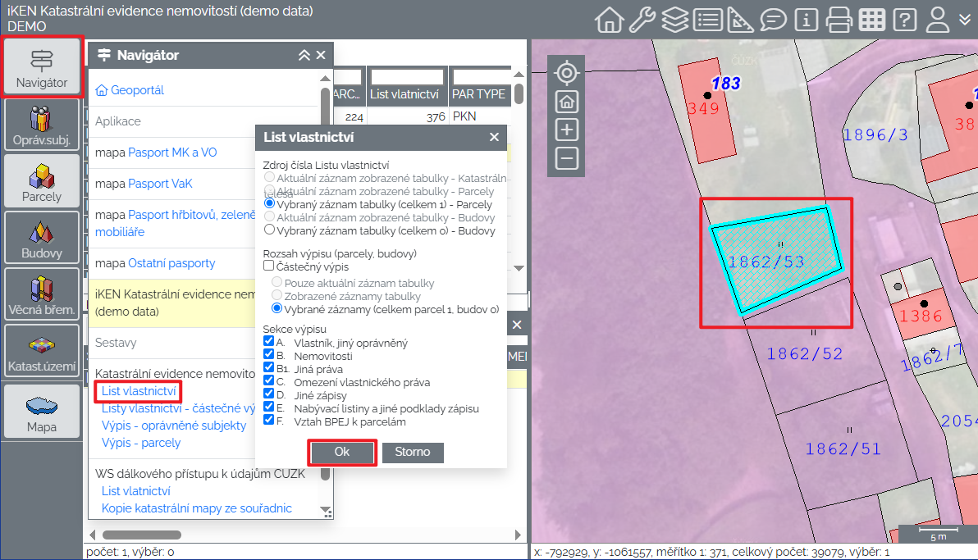Image resolution: width=978 pixels, height=560 pixels.
Task: Click the wrench tools icon
Action: 642,20
